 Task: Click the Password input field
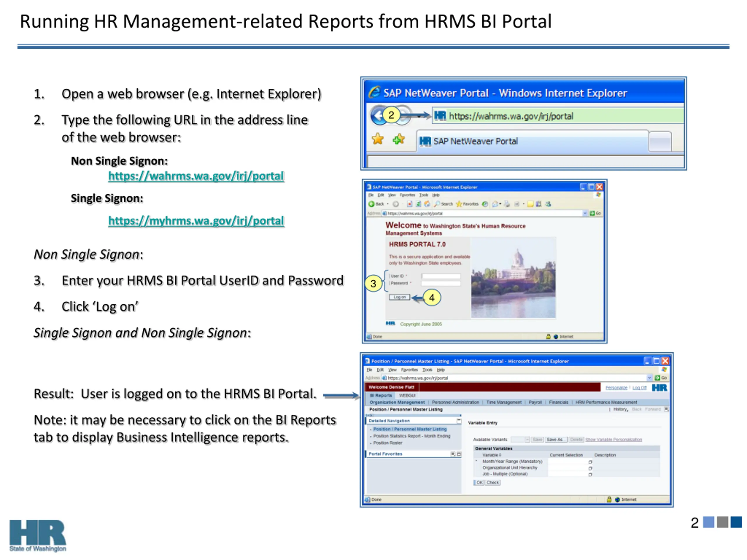pos(441,283)
